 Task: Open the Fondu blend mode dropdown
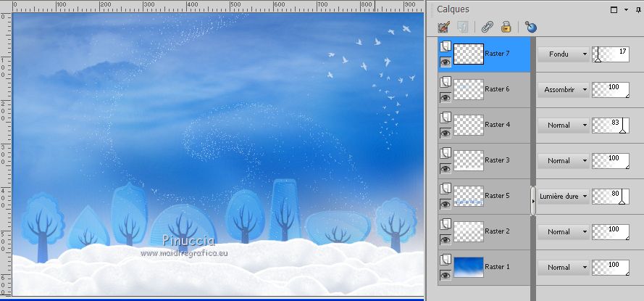(x=564, y=54)
